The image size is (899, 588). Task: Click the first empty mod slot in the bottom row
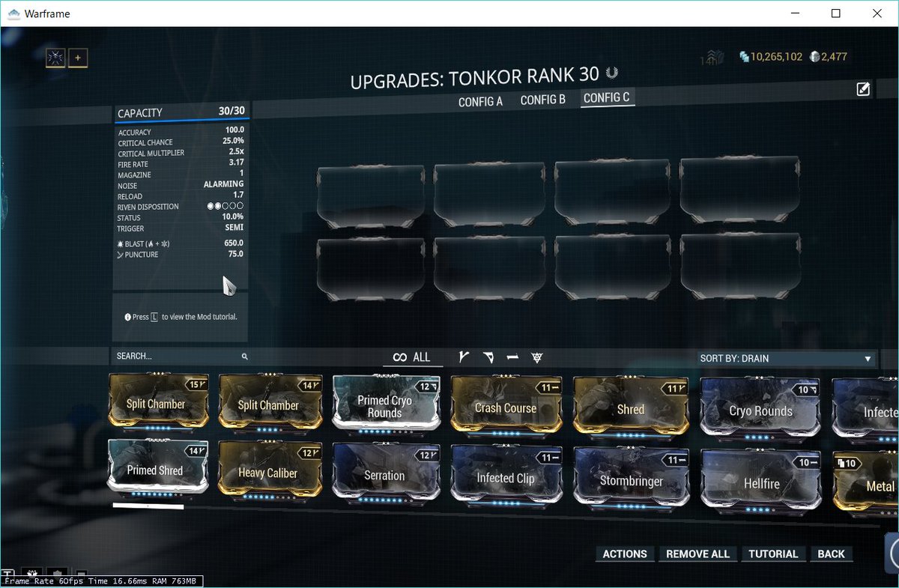tap(371, 269)
